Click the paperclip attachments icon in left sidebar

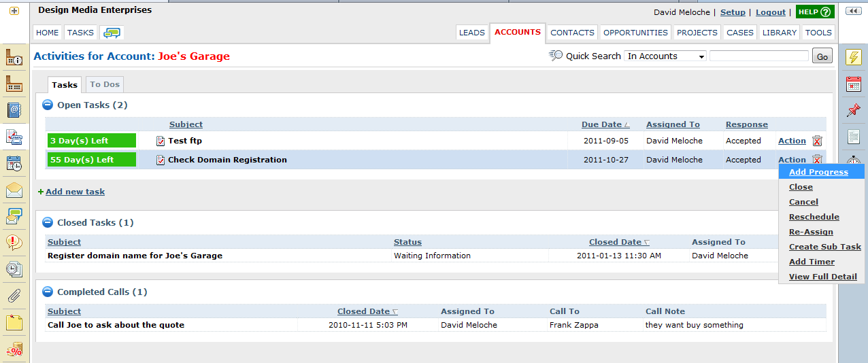point(14,296)
